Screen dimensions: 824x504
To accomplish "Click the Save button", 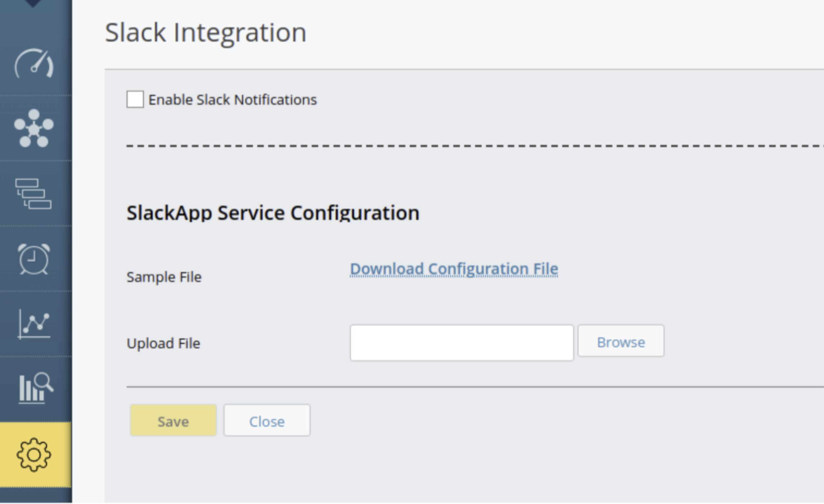I will pos(173,421).
